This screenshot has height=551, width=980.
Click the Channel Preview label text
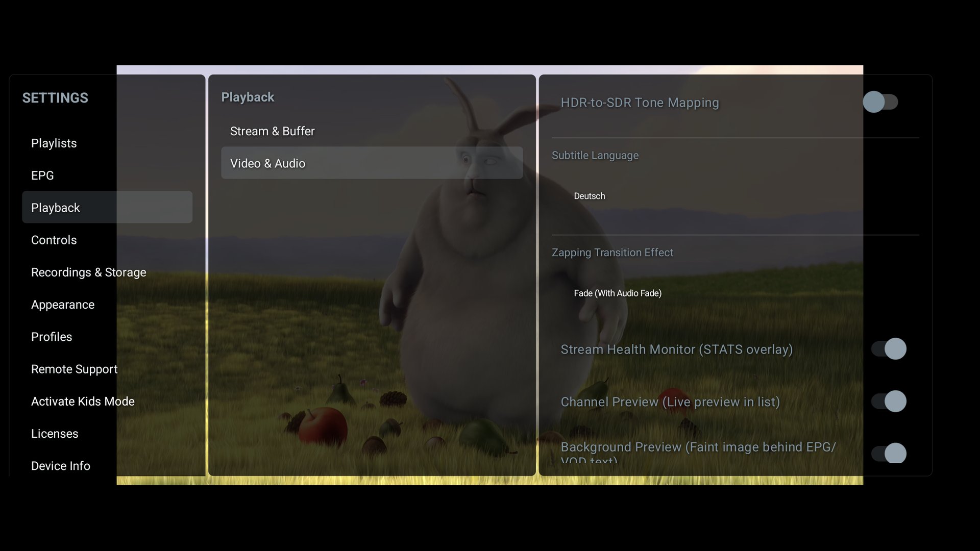(670, 402)
